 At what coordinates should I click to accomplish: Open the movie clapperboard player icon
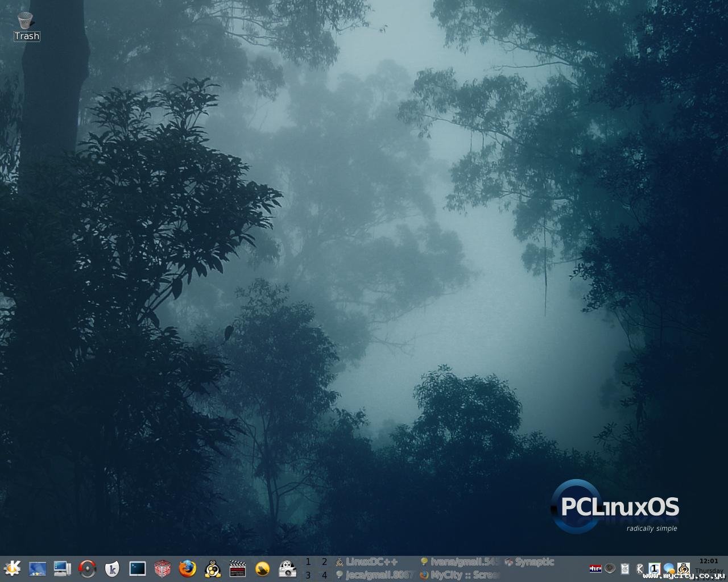pos(237,568)
